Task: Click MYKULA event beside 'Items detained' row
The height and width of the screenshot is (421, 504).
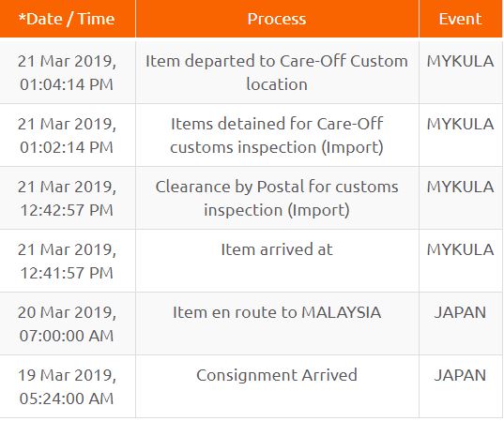Action: [x=460, y=125]
